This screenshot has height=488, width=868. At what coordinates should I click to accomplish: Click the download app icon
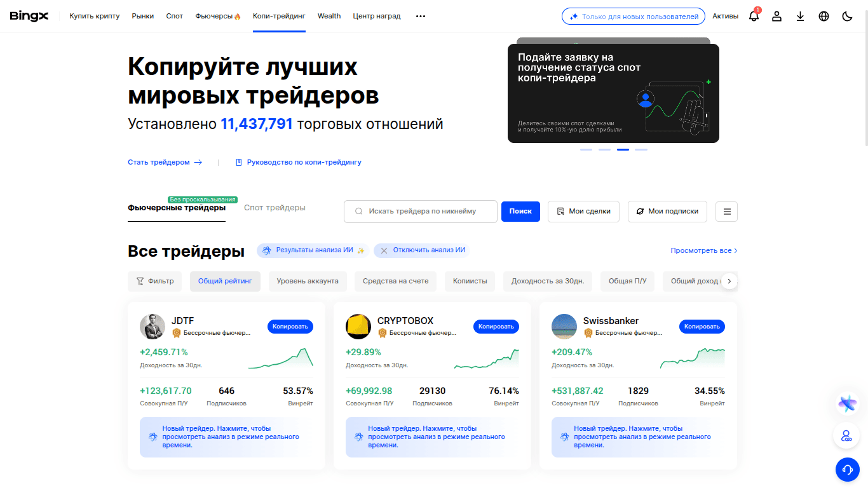(800, 17)
